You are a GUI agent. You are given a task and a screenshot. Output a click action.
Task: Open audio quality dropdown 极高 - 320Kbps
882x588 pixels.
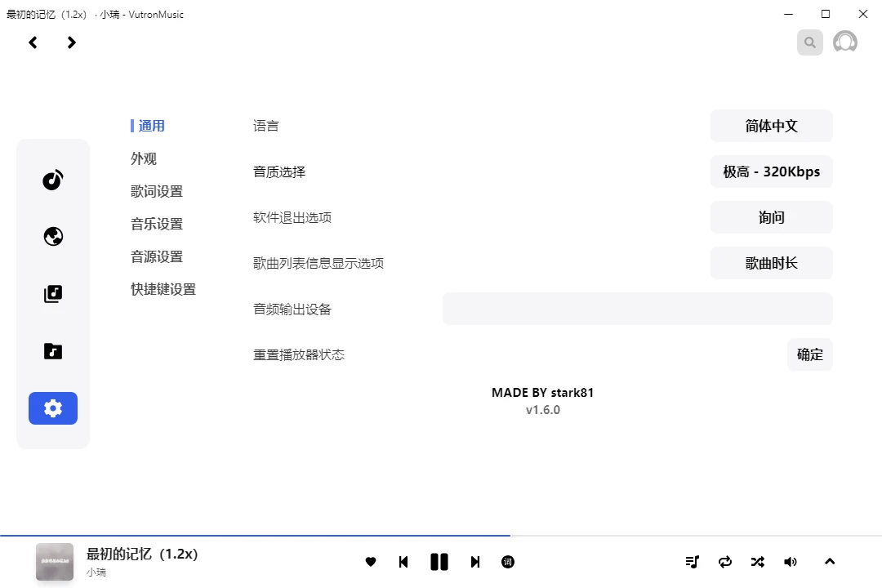tap(771, 171)
